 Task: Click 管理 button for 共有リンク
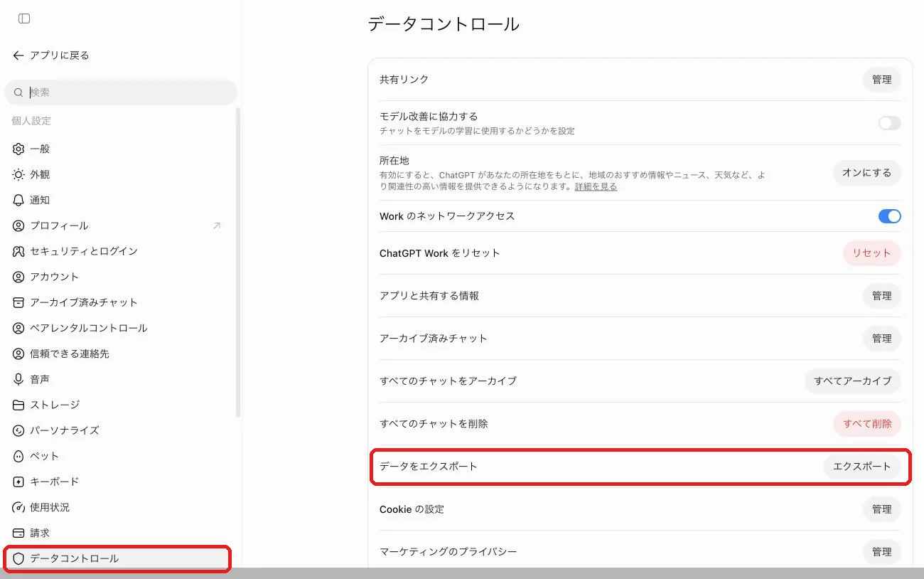[x=881, y=80]
